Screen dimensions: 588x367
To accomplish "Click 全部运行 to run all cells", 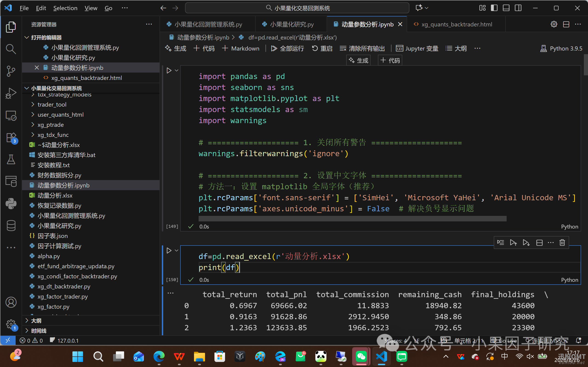I will (x=287, y=48).
